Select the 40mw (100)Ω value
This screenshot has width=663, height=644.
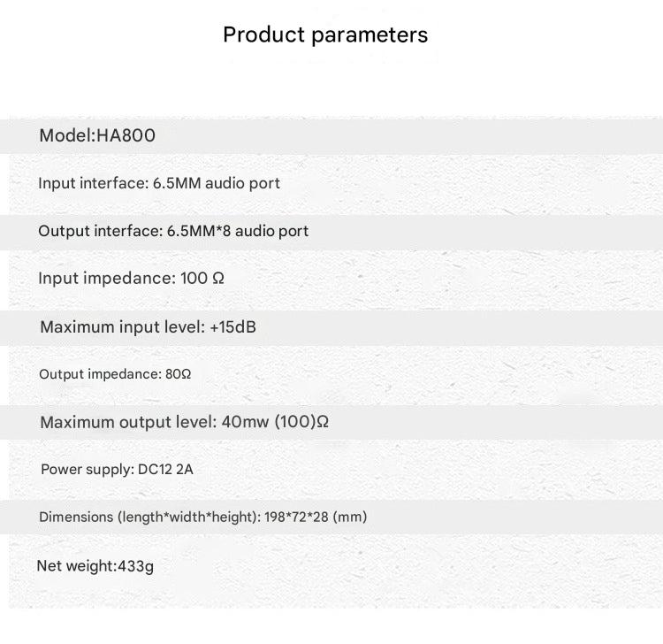point(273,422)
